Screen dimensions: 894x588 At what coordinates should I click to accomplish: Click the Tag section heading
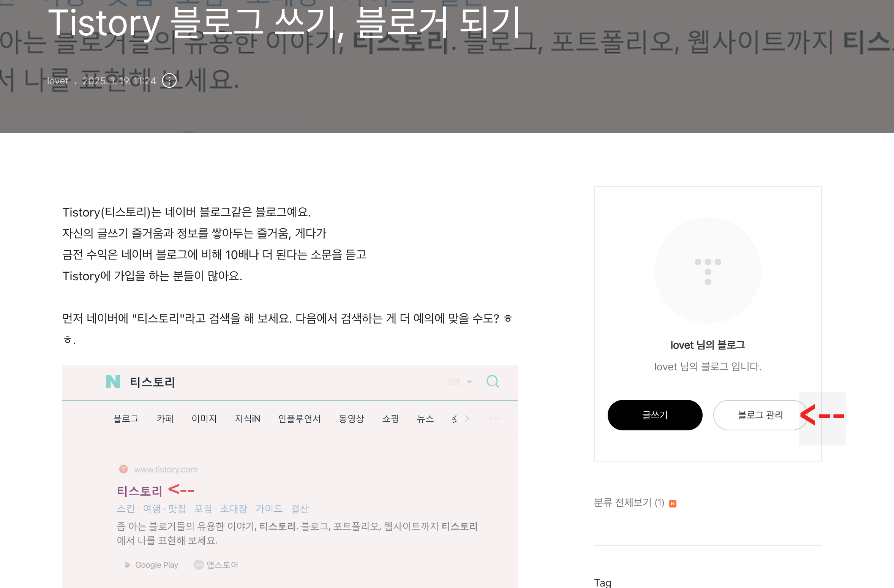click(603, 582)
